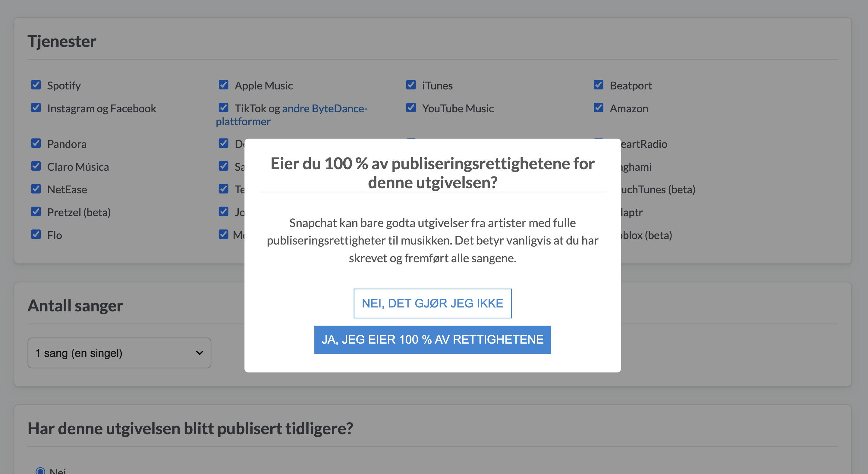Click the 'Apple Music' label text
This screenshot has width=868, height=474.
(x=263, y=86)
